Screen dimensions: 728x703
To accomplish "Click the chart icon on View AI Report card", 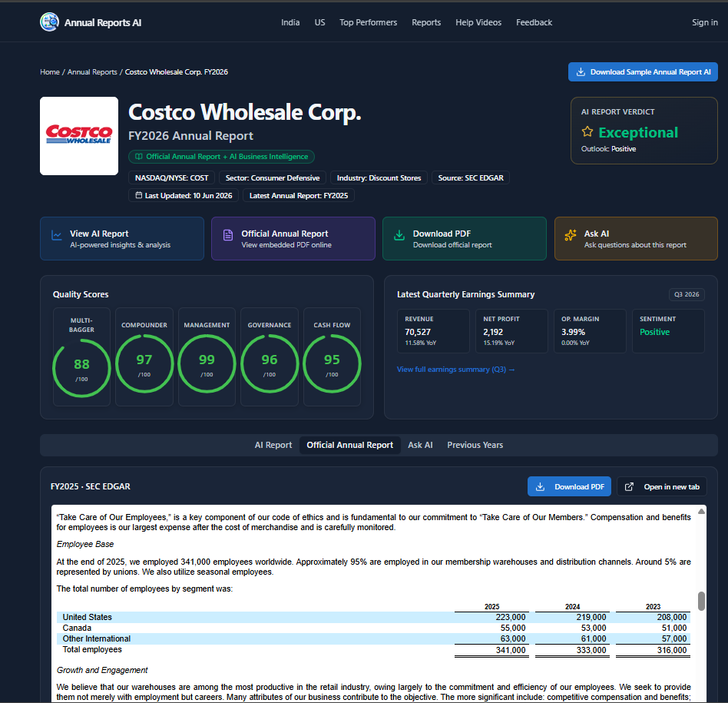I will 57,235.
